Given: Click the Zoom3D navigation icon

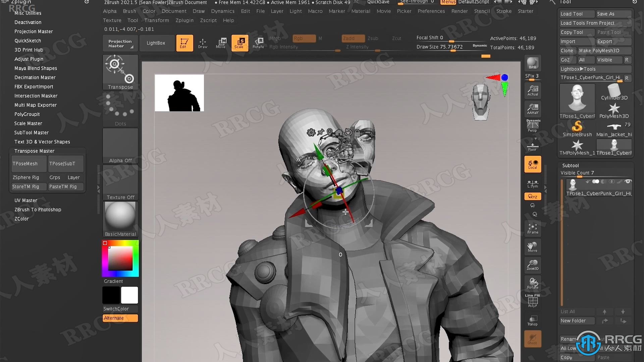Looking at the screenshot, I should [533, 265].
